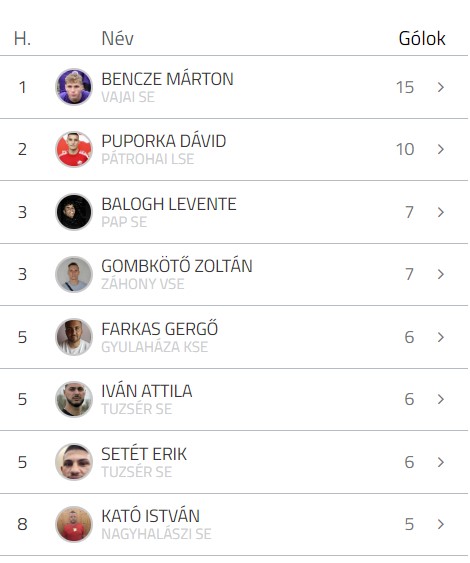Open Bencze Márton's profile photo
470x563 pixels.
coord(74,87)
